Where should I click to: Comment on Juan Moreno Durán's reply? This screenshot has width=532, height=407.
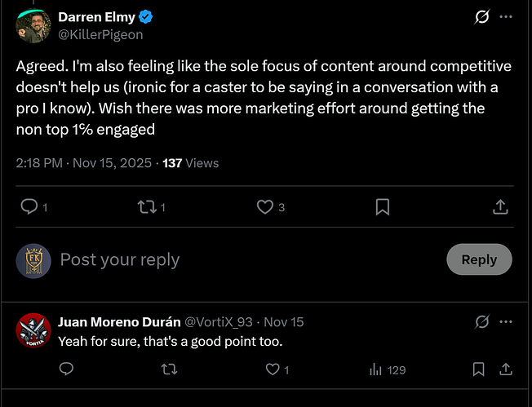[67, 369]
